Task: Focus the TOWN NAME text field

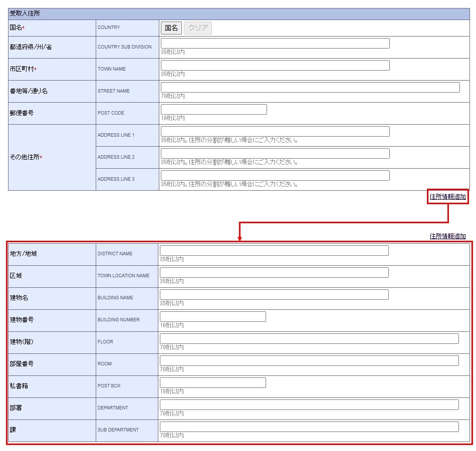Action: 275,66
